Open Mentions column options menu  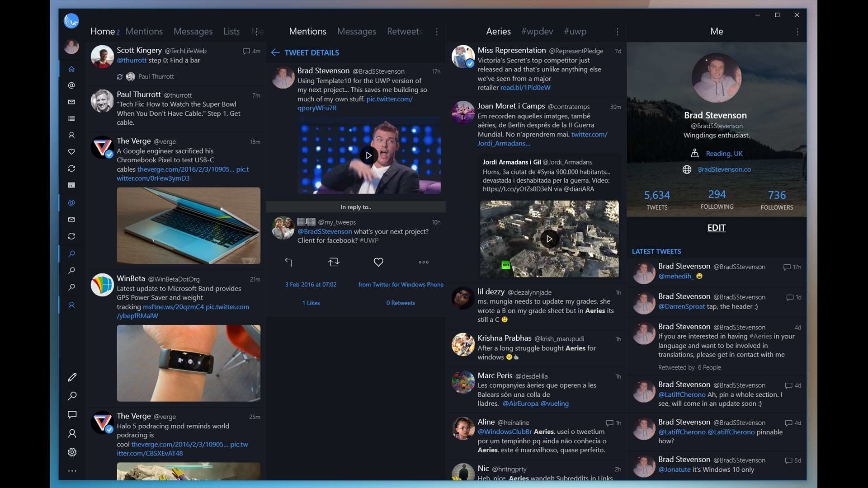[437, 32]
